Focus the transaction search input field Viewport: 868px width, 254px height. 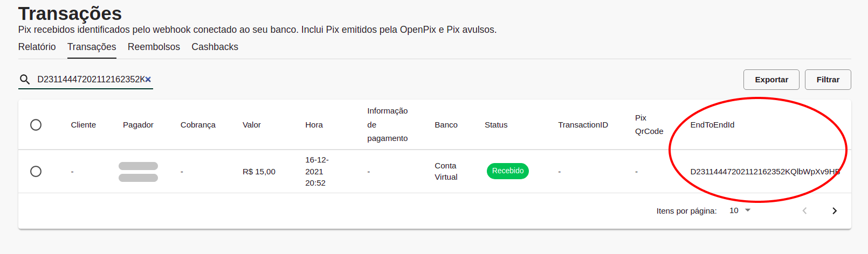(x=89, y=80)
